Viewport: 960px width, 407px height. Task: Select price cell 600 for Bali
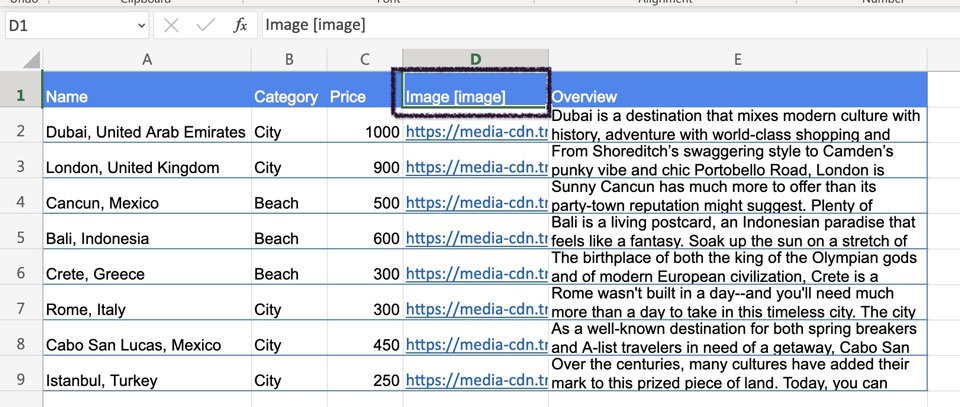365,232
